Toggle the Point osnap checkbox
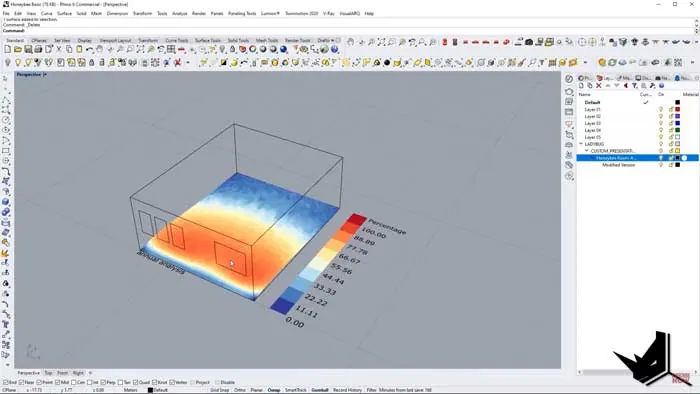Screen dimensions: 700x394 [39, 382]
